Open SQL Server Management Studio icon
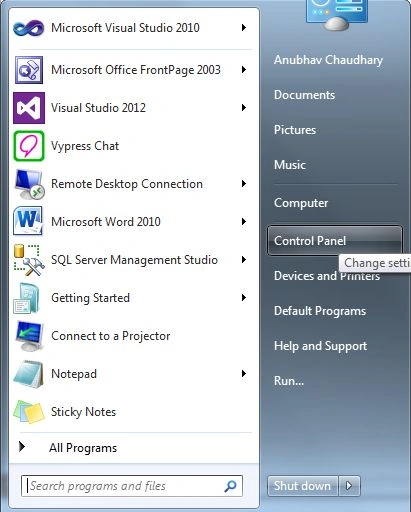This screenshot has width=411, height=512. (29, 260)
